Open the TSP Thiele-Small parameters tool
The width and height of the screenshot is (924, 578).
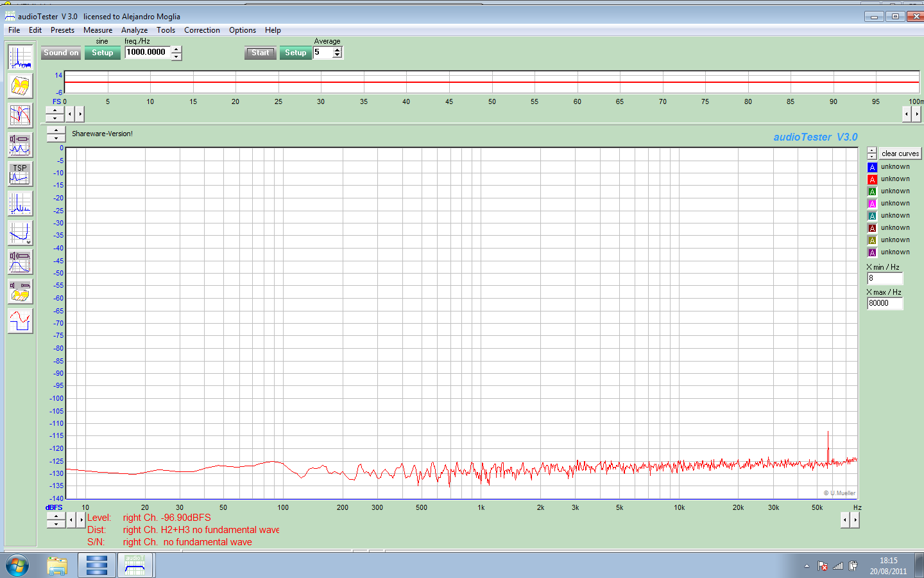pos(20,174)
